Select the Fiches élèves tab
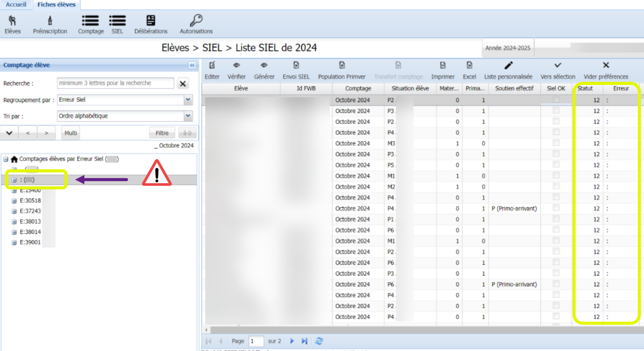 56,5
